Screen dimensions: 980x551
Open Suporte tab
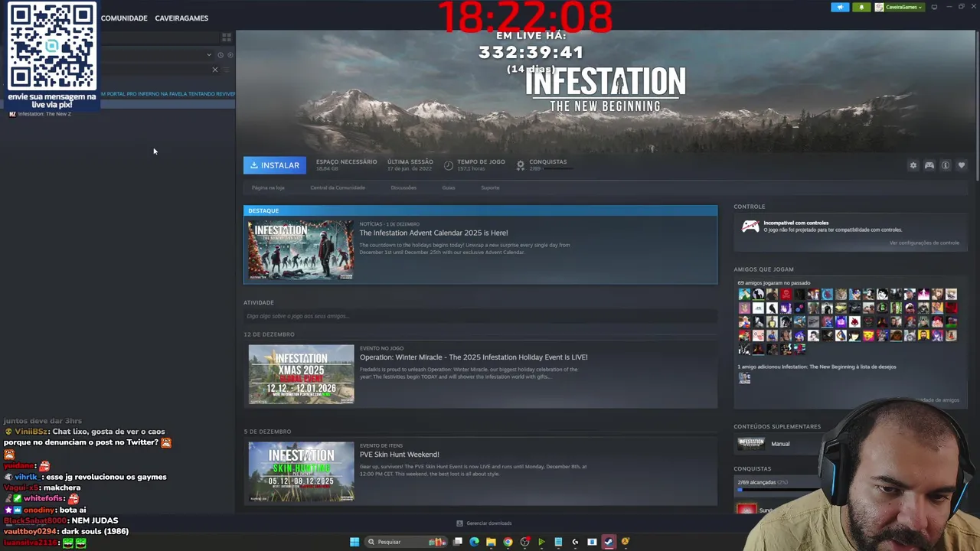(490, 187)
